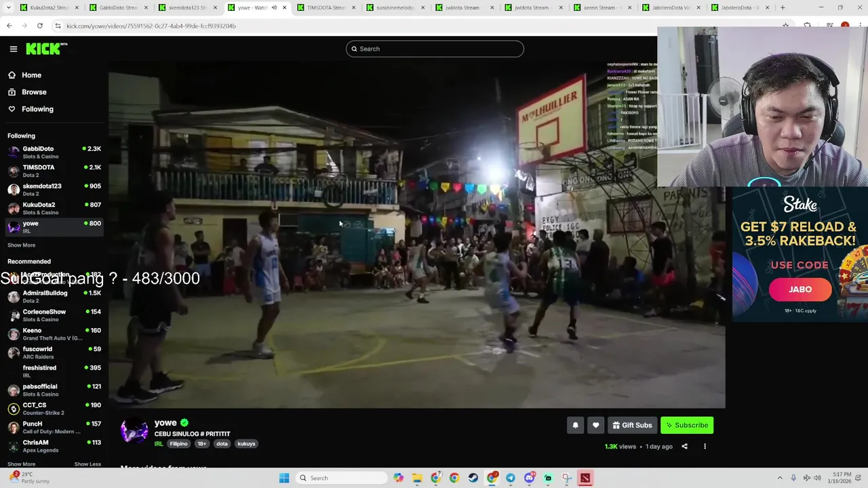This screenshot has height=488, width=868.
Task: Click the green KICK logo
Action: tap(46, 49)
